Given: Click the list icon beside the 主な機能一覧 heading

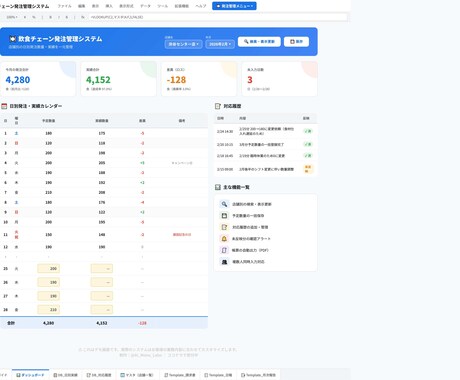Looking at the screenshot, I should point(218,187).
